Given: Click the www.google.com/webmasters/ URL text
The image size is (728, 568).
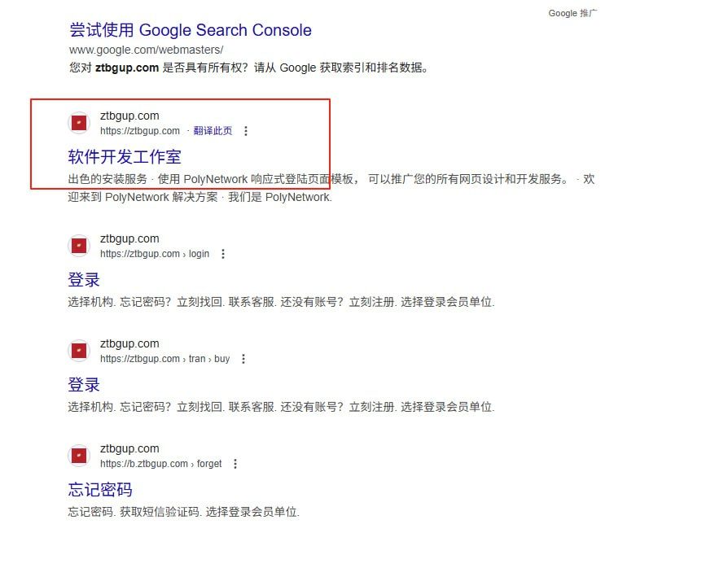Looking at the screenshot, I should click(x=147, y=50).
